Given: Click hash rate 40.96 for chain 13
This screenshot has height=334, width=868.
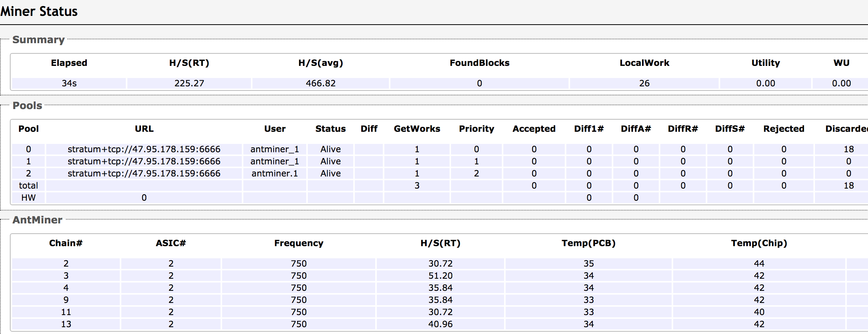Looking at the screenshot, I should [440, 324].
